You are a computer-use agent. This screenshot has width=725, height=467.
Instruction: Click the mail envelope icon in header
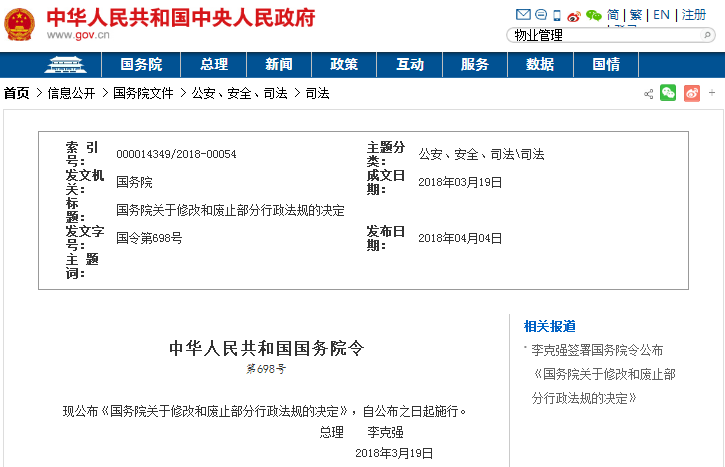pos(522,15)
